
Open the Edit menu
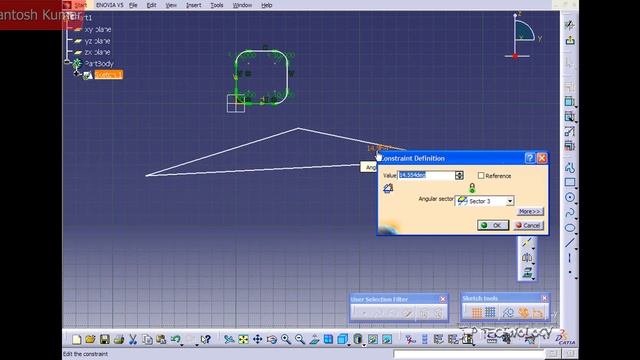151,5
